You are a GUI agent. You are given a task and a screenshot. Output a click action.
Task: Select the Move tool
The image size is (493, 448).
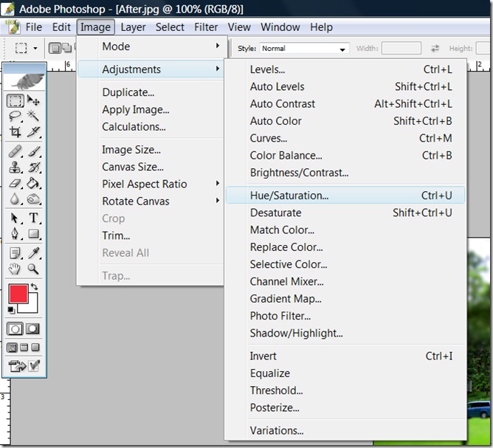33,100
